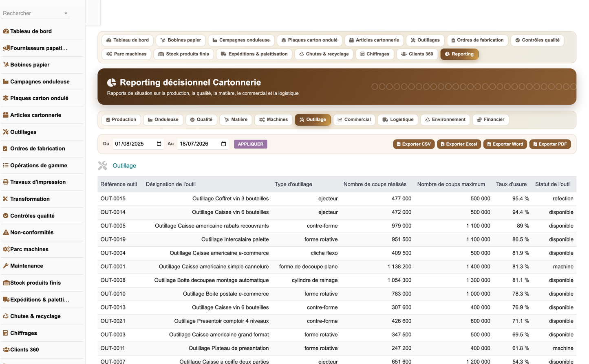Image resolution: width=589 pixels, height=364 pixels.
Task: Click the Taux d'usure column header
Action: (x=511, y=184)
